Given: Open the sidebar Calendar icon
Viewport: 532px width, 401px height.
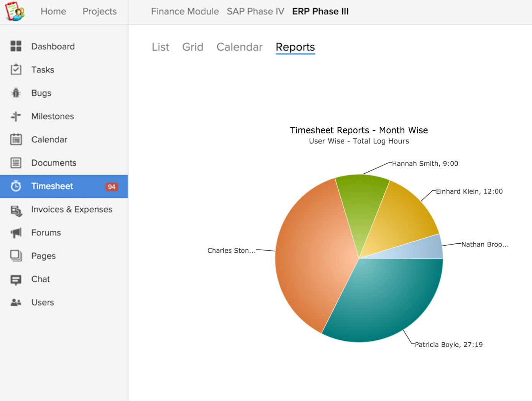Looking at the screenshot, I should (16, 140).
